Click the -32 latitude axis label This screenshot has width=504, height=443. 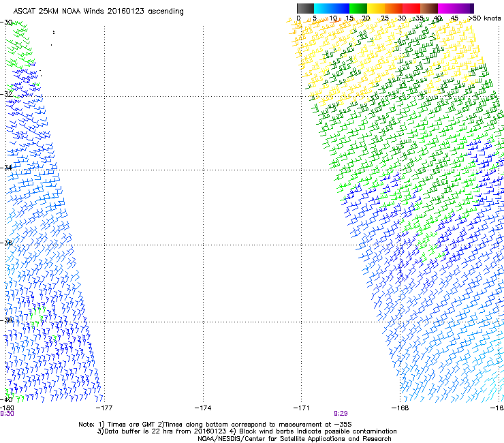click(x=6, y=94)
